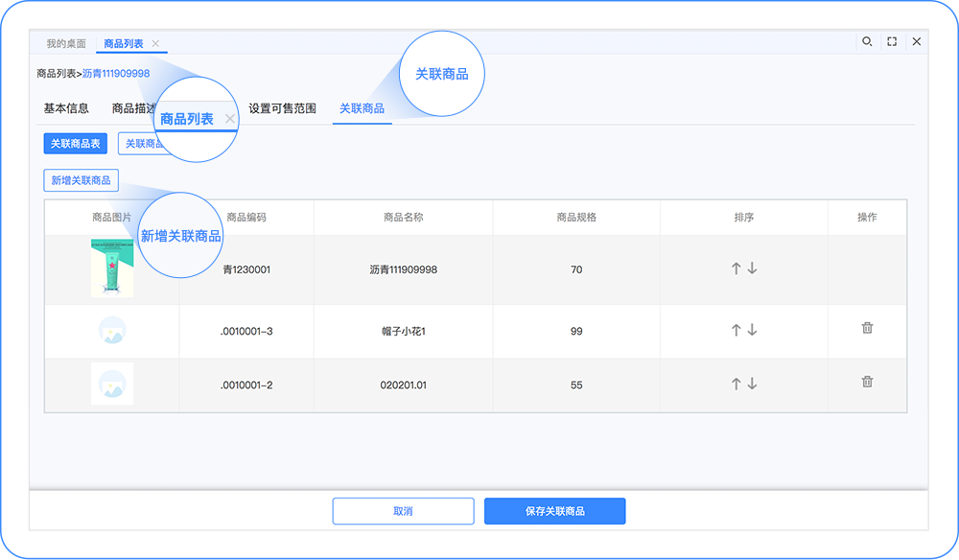959x560 pixels.
Task: Delete the 帽子小花1 row via trash icon
Action: tap(867, 328)
